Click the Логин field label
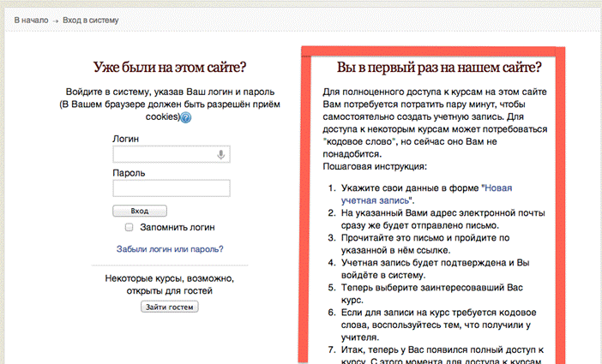Viewport: 602px width, 364px height. (125, 139)
